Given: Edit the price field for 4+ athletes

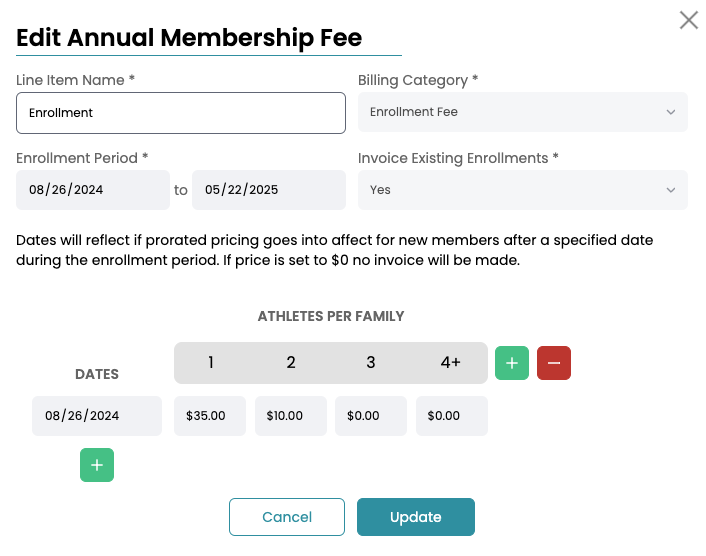Looking at the screenshot, I should pos(452,416).
